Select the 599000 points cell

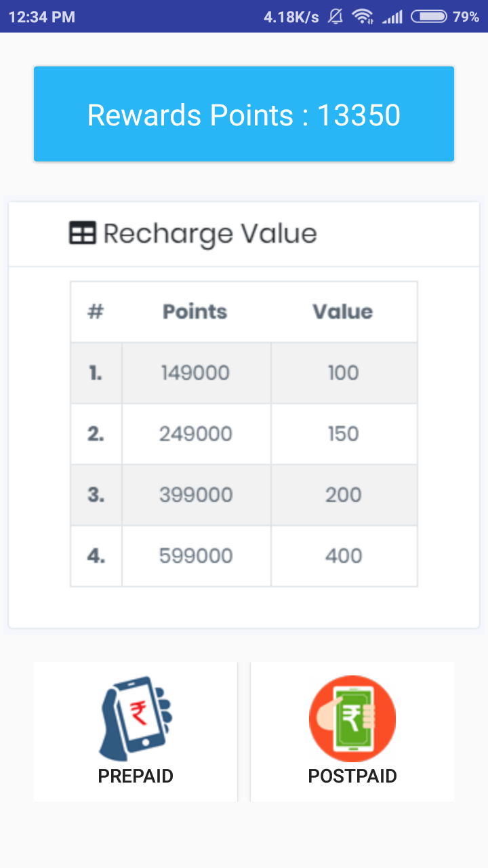[196, 556]
